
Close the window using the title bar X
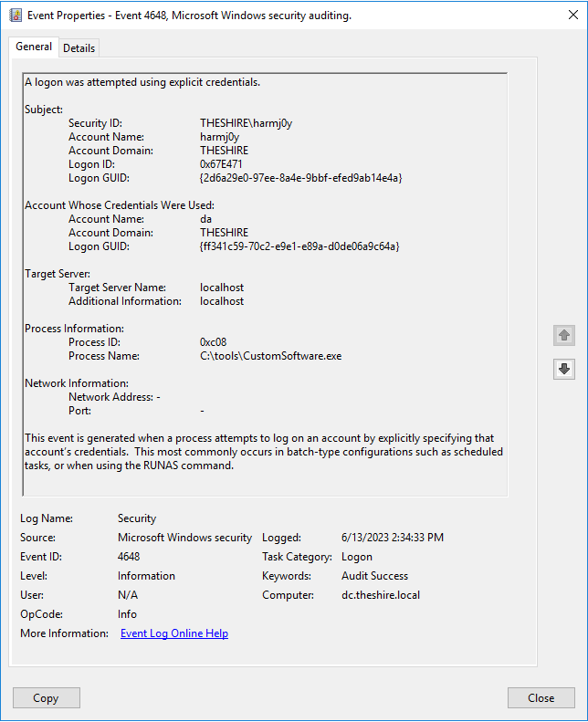point(573,16)
